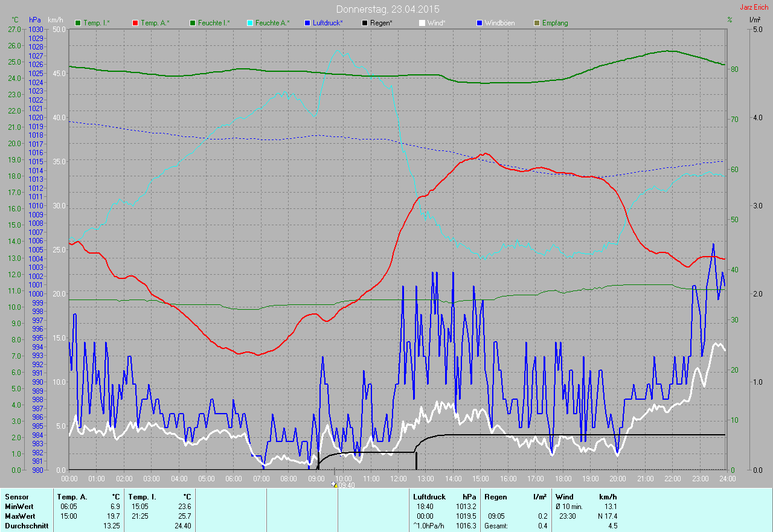Image resolution: width=773 pixels, height=532 pixels.
Task: Open the "Jarz Erich" credit link
Action: pos(754,7)
